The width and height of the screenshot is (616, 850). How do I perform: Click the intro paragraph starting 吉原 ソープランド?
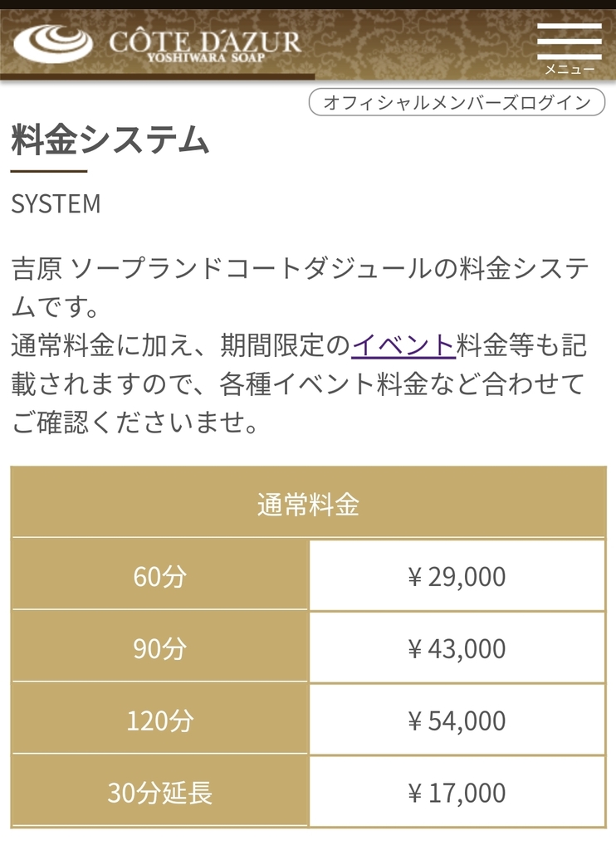(x=300, y=270)
